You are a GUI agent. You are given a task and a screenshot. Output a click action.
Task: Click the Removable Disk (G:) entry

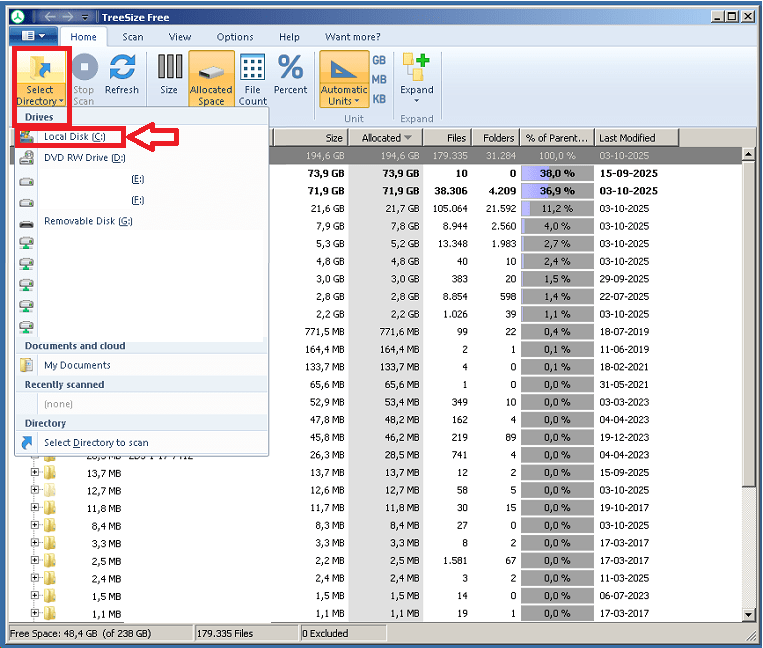(88, 221)
